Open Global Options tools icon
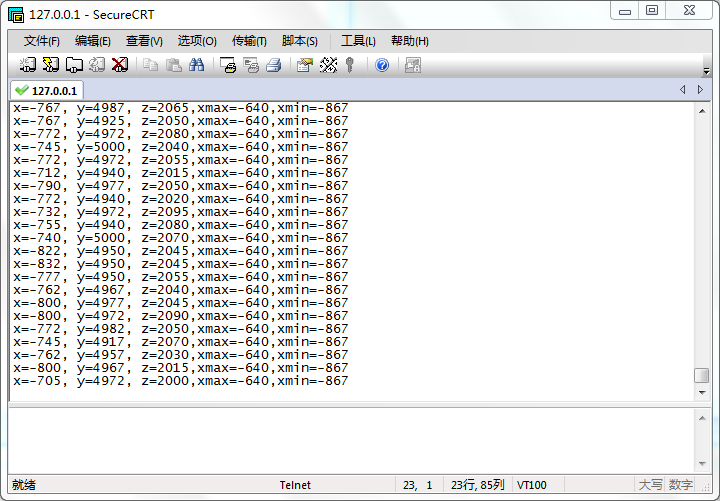 pos(328,65)
